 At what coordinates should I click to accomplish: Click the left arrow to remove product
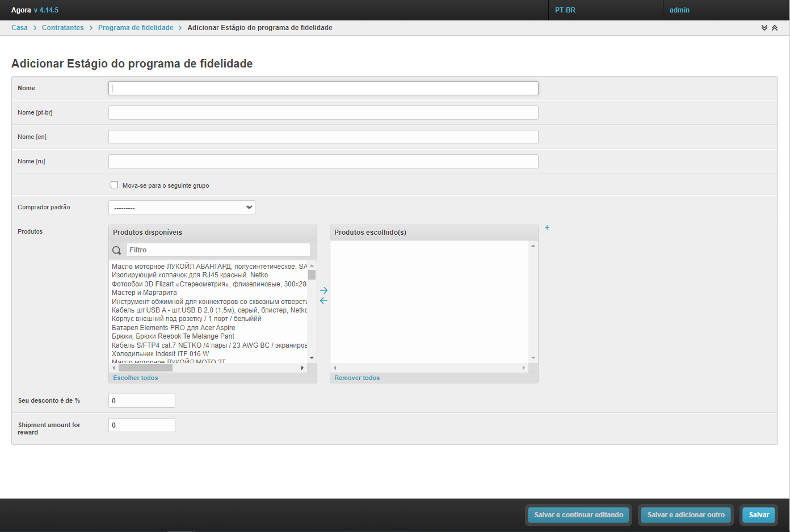(x=323, y=301)
